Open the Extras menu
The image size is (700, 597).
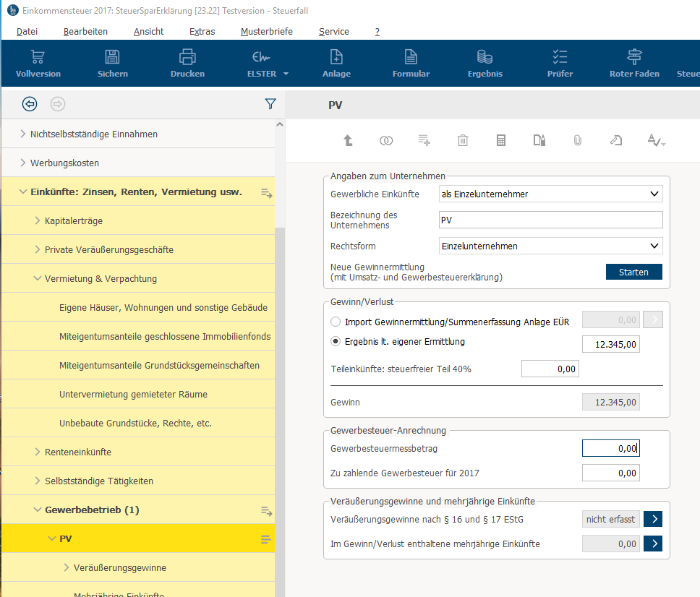click(x=202, y=32)
